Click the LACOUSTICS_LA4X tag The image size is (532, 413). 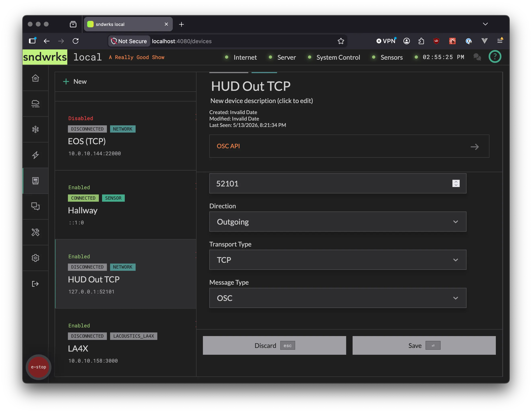pos(133,336)
